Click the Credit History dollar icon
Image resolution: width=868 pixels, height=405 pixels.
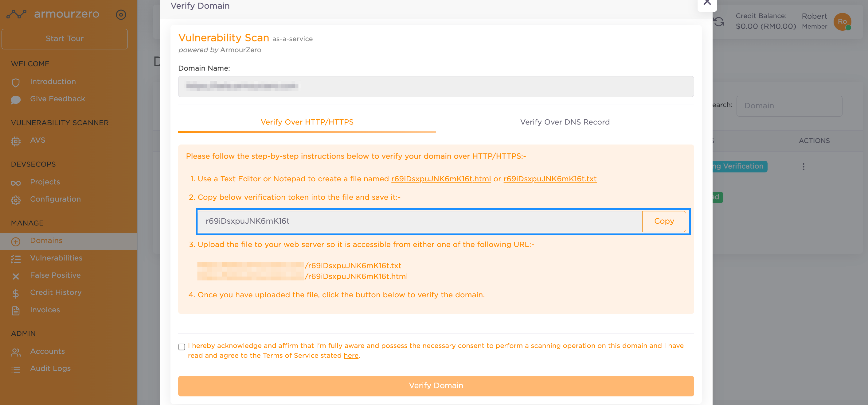[15, 293]
